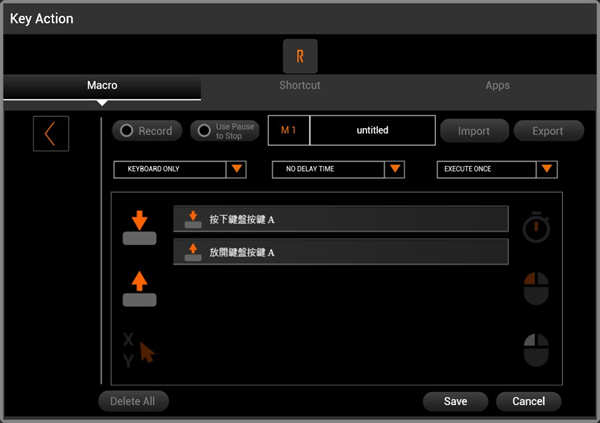
Task: Select the M1 macro slot label
Action: click(x=289, y=130)
